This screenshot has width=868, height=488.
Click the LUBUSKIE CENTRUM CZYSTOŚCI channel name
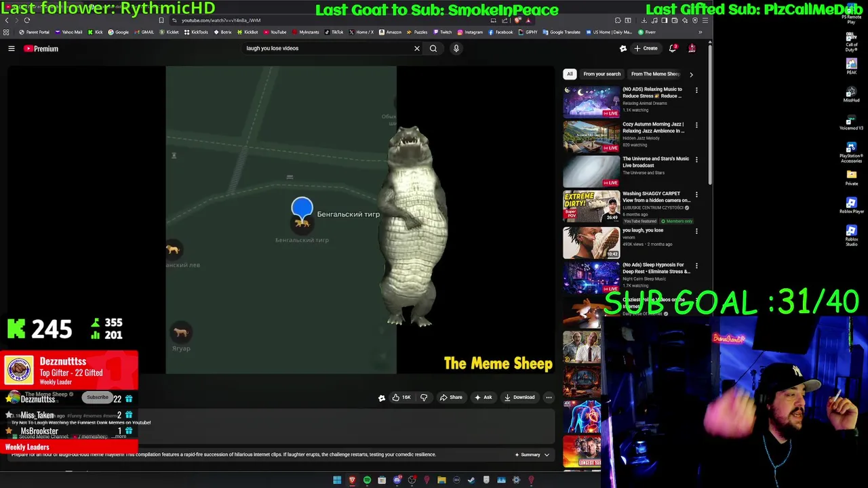click(653, 207)
